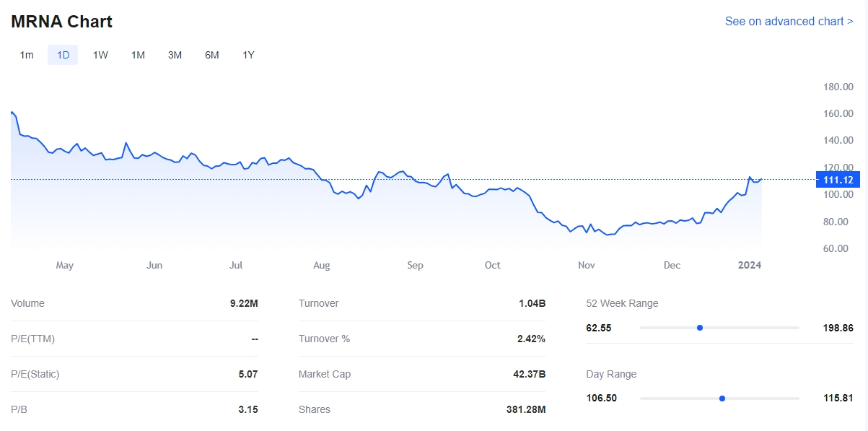
Task: Click the Volume value 9.22M
Action: (244, 303)
